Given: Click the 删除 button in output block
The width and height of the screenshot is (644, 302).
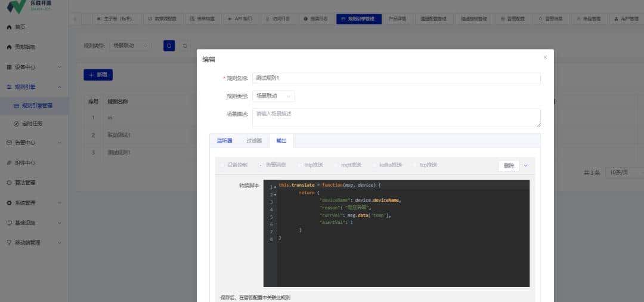Looking at the screenshot, I should pyautogui.click(x=509, y=165).
